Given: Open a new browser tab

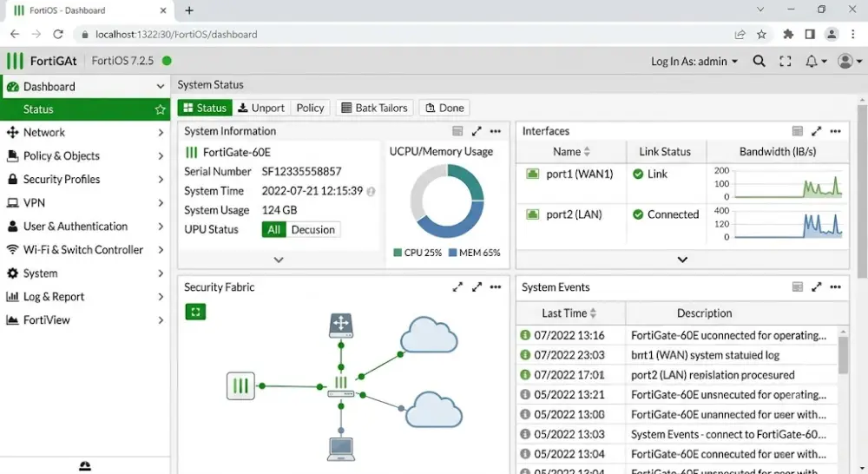Looking at the screenshot, I should [189, 10].
